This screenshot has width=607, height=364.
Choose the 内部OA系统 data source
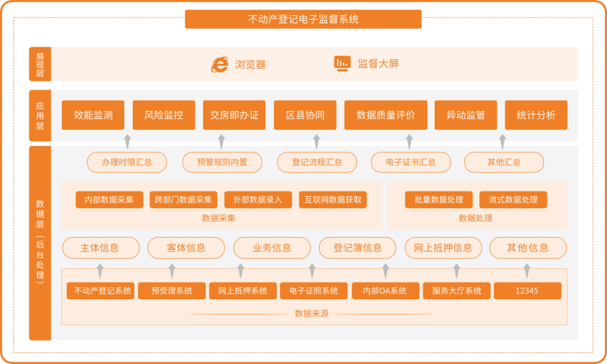[386, 291]
